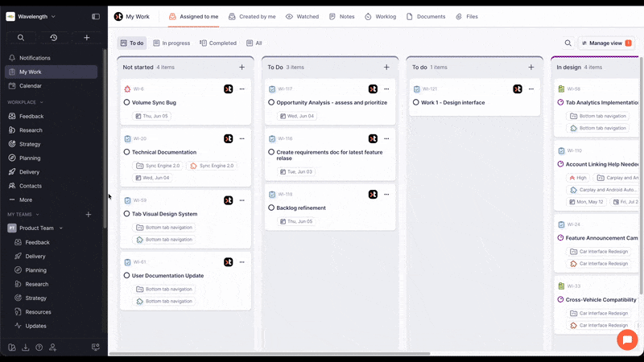Click the sidebar plus create icon
The width and height of the screenshot is (644, 362).
(87, 38)
